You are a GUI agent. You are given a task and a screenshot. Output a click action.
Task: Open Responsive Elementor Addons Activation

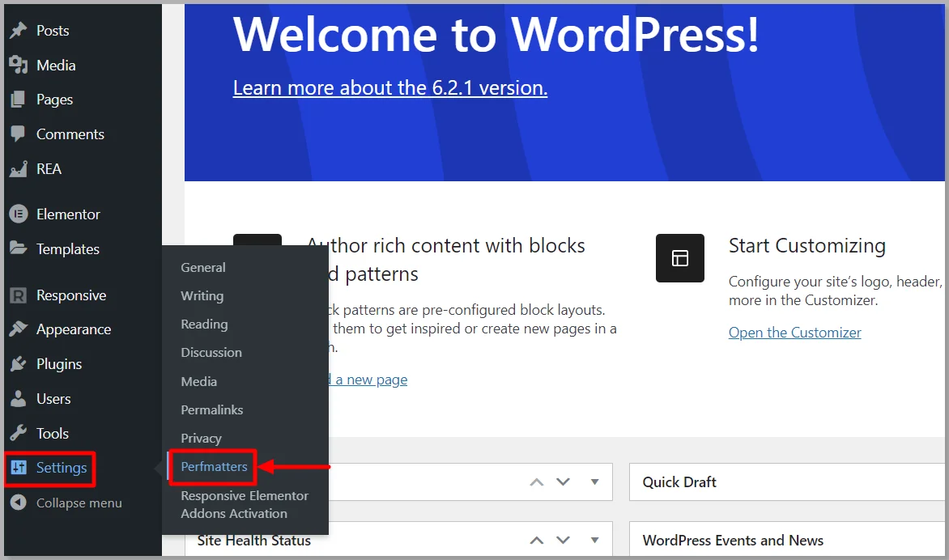(245, 504)
